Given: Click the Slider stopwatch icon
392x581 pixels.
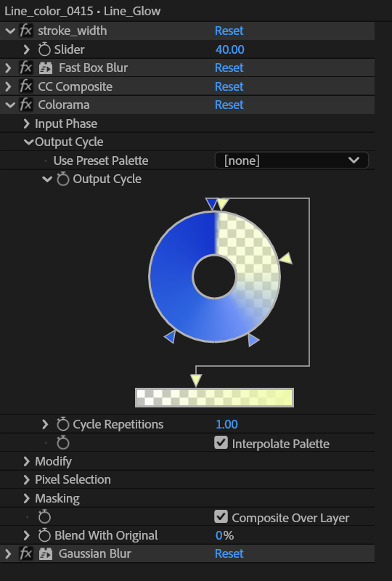Looking at the screenshot, I should click(44, 49).
